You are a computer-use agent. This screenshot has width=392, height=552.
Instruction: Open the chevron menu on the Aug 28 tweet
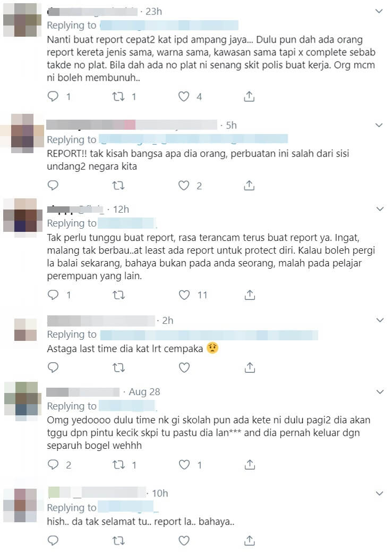(380, 392)
